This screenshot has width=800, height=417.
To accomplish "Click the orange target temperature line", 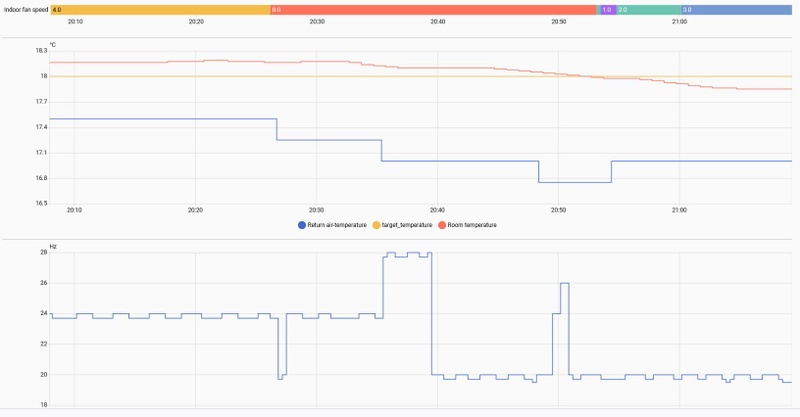I will [x=420, y=77].
